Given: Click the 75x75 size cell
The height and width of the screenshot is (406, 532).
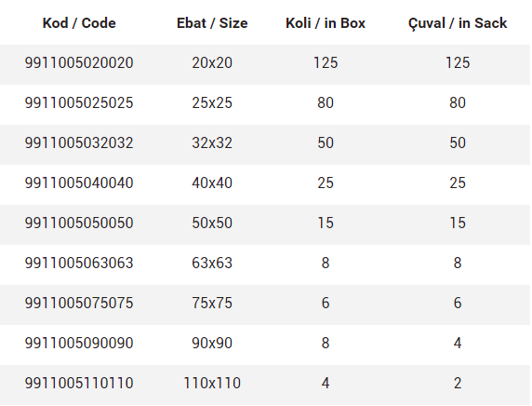Looking at the screenshot, I should tap(212, 303).
